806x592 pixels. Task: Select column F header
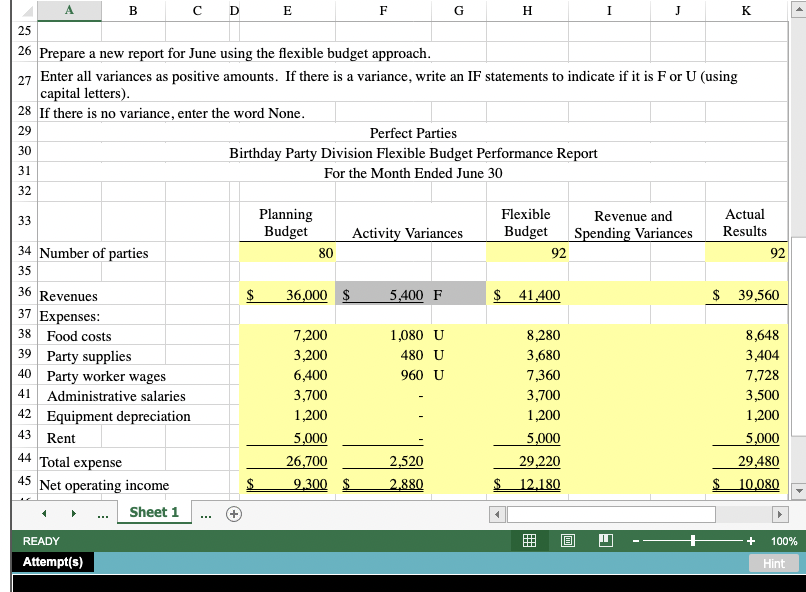click(382, 9)
